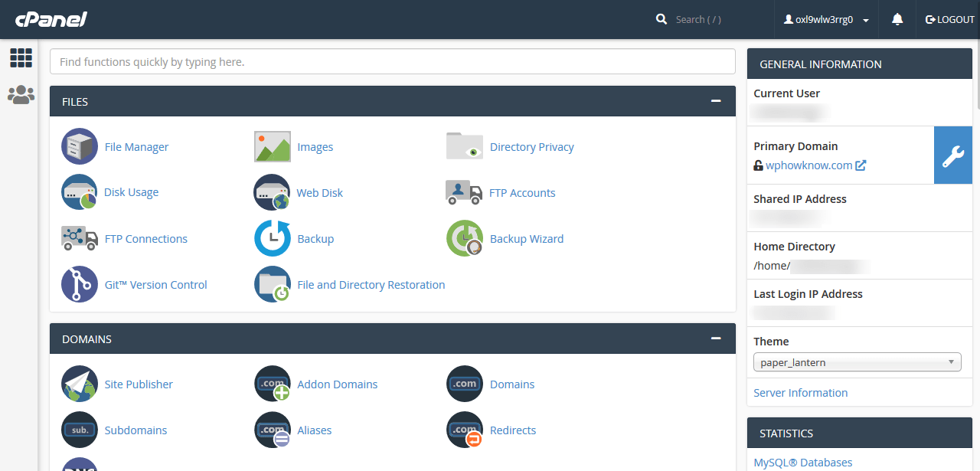Go to Addon Domains link
The width and height of the screenshot is (980, 471).
pos(338,384)
